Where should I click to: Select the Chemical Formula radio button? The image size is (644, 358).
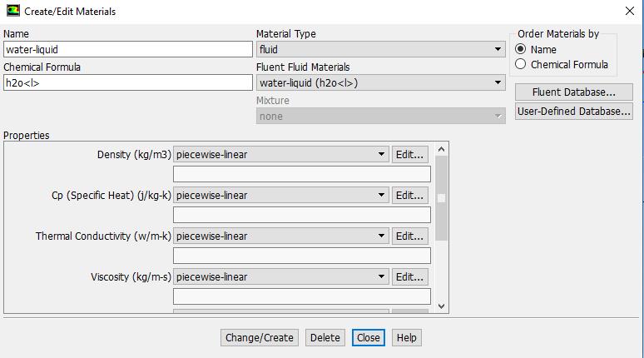point(521,64)
